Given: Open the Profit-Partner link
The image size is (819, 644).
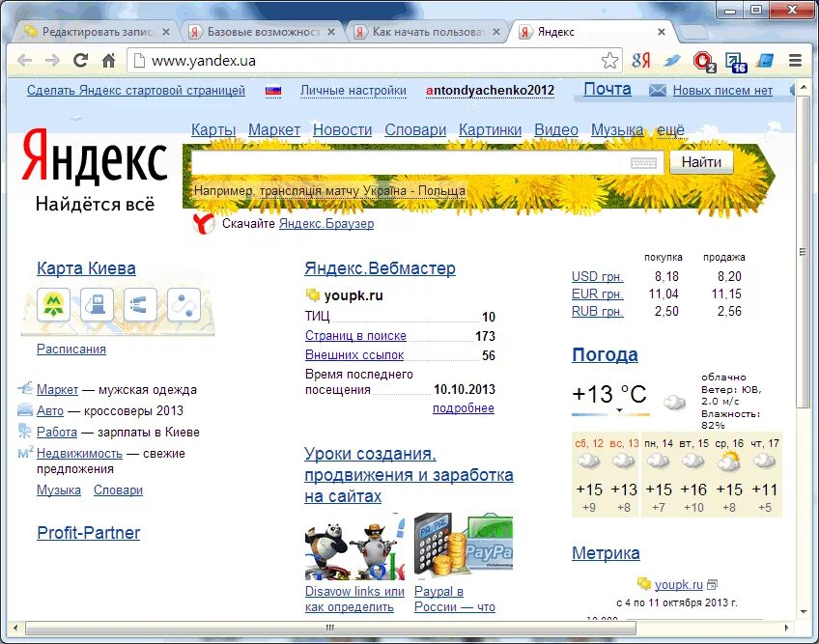Looking at the screenshot, I should (x=88, y=533).
